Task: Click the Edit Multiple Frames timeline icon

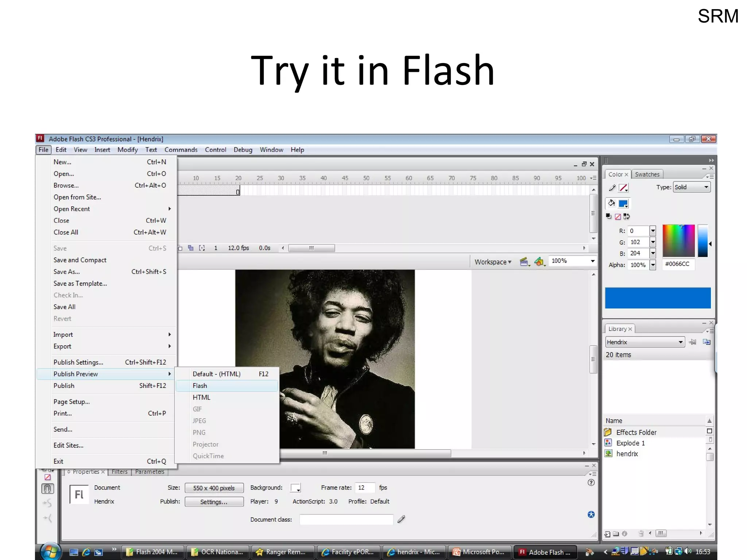Action: [190, 248]
